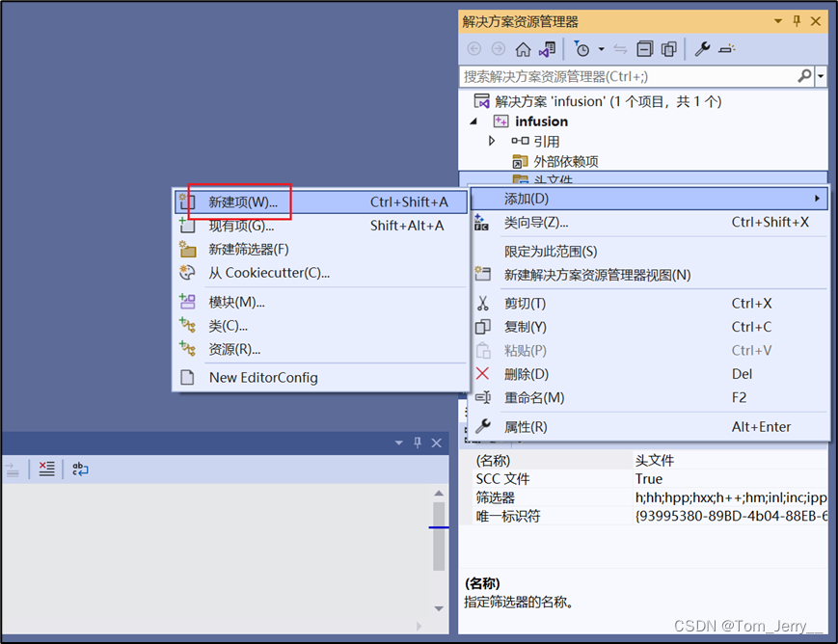Click the Forward arrow in Solution Explorer toolbar
The image size is (838, 644).
tap(499, 49)
